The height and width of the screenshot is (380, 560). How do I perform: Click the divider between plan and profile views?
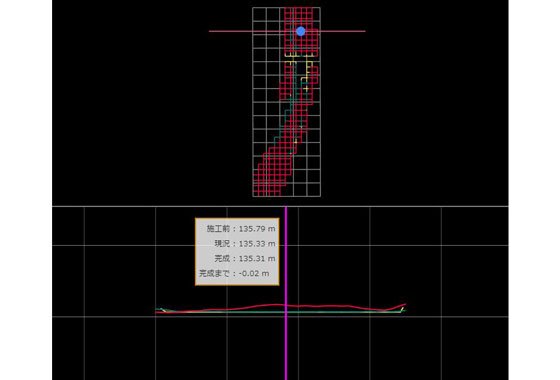pyautogui.click(x=280, y=206)
